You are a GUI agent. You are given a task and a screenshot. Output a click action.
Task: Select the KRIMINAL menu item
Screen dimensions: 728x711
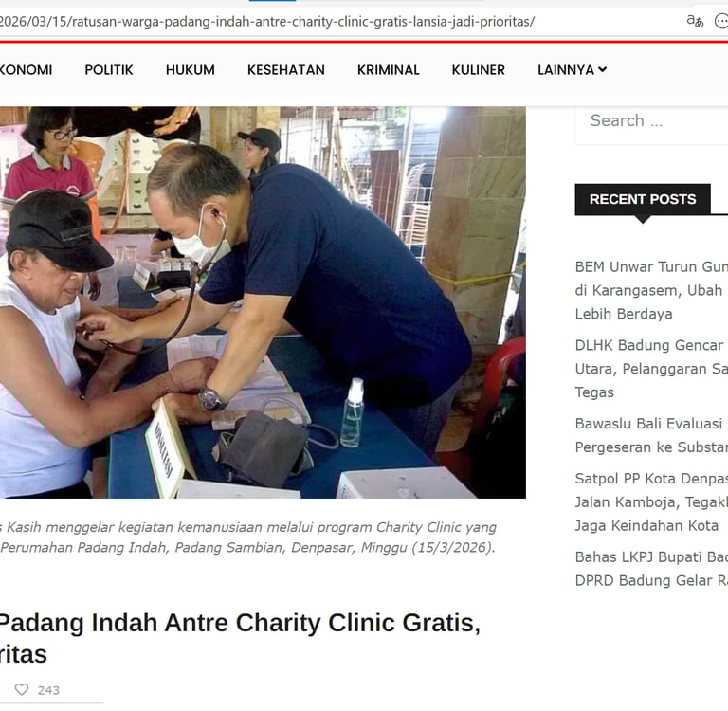(x=388, y=69)
